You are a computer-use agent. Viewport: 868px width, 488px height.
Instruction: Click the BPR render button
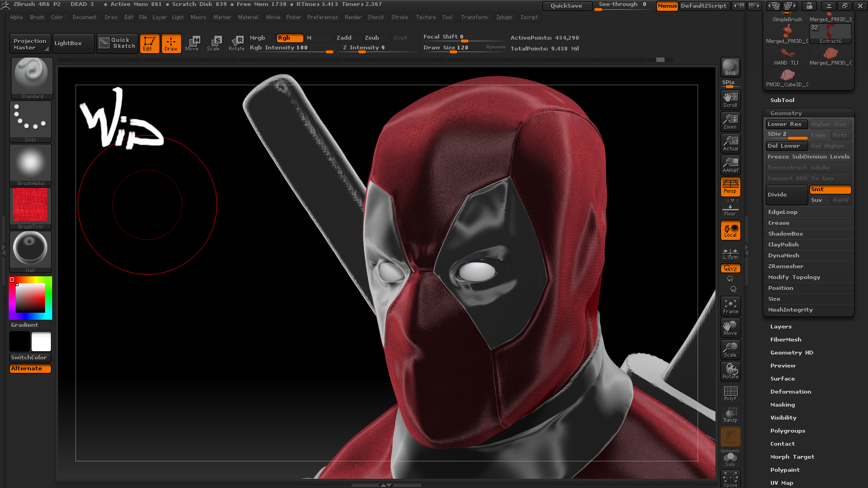coord(731,67)
